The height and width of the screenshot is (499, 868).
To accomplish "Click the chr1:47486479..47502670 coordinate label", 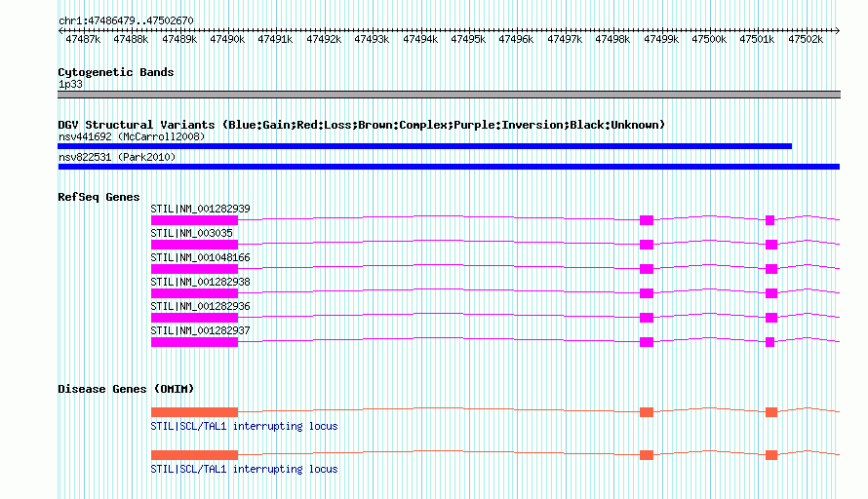I will pyautogui.click(x=126, y=20).
